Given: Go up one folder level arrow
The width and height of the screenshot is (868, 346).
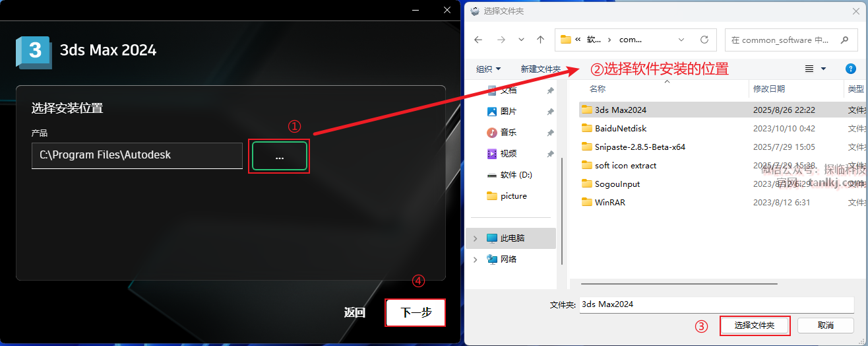Looking at the screenshot, I should point(541,40).
